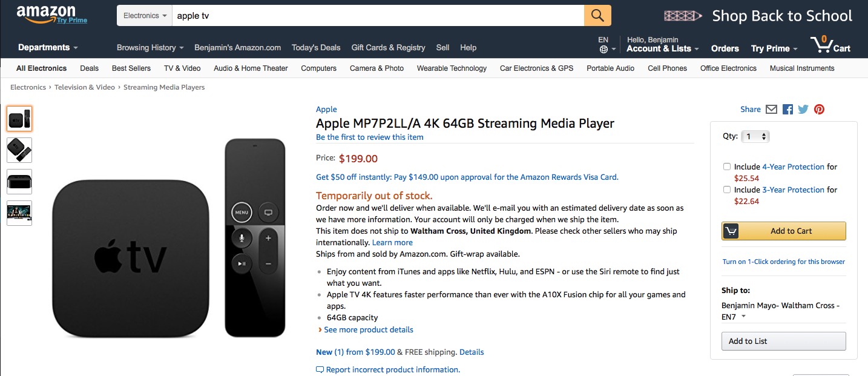
Task: Click the See more product details link
Action: tap(368, 330)
